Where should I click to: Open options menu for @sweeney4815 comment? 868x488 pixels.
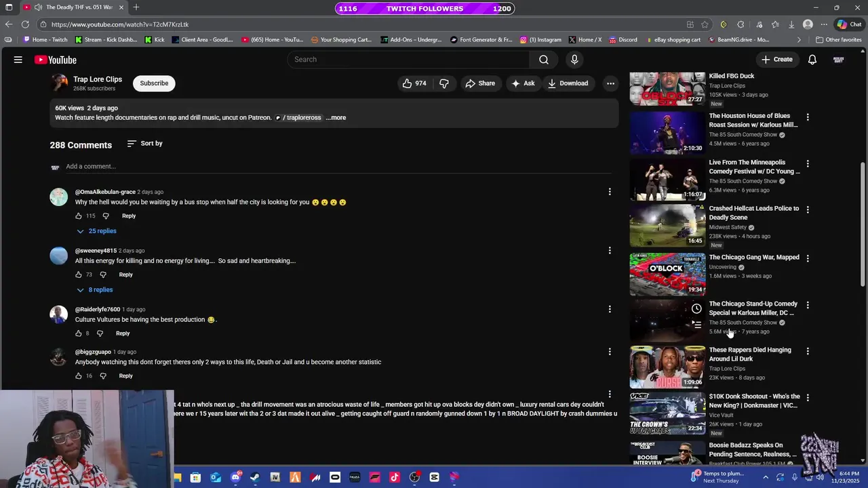610,251
